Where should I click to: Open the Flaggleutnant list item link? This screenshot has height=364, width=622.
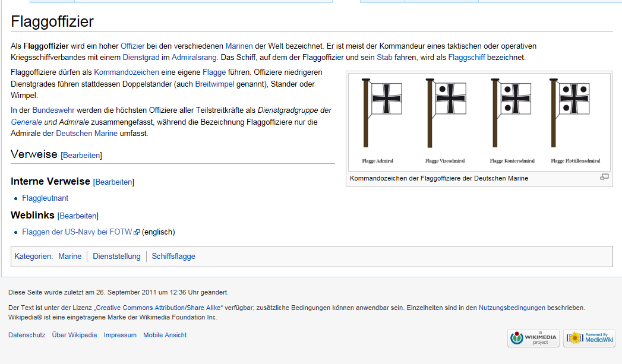pos(45,198)
